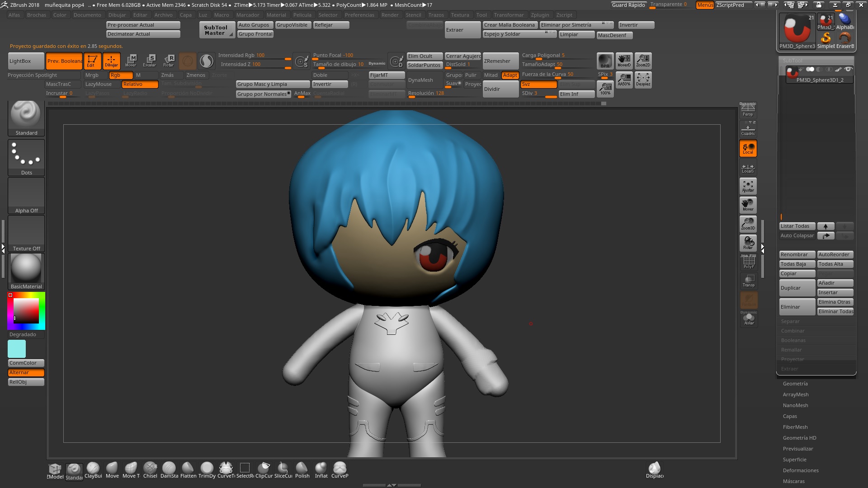
Task: Select the CurveTube brush
Action: (226, 470)
